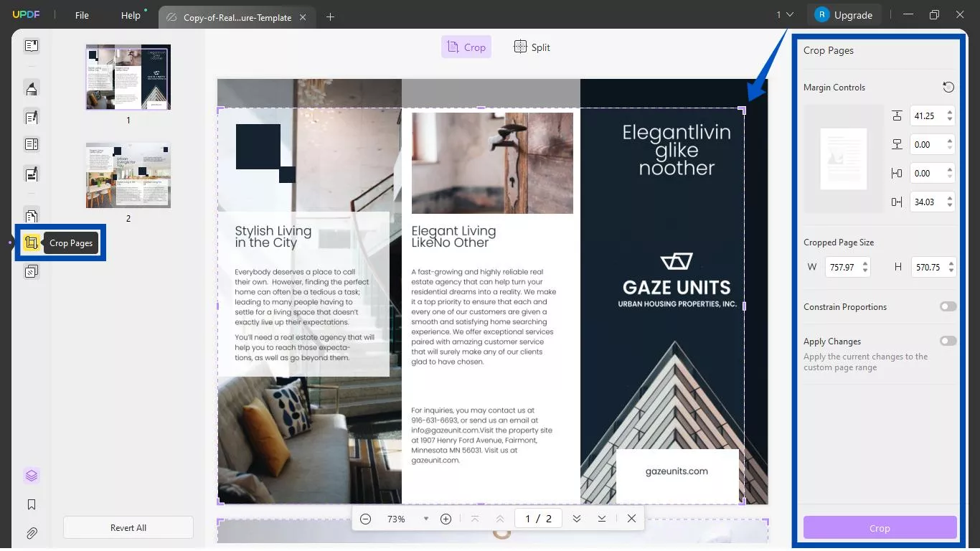The width and height of the screenshot is (980, 551).
Task: Open the Layers icon in sidebar
Action: click(32, 476)
